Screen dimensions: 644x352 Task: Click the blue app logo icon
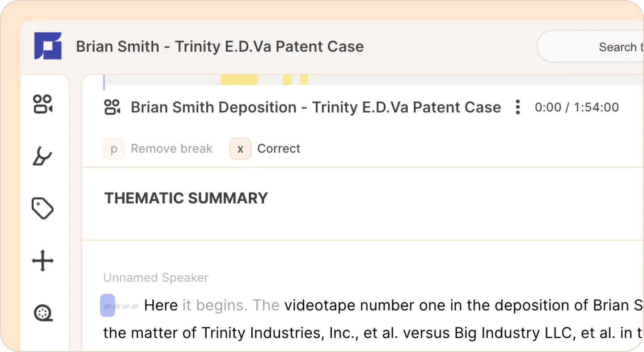tap(48, 46)
